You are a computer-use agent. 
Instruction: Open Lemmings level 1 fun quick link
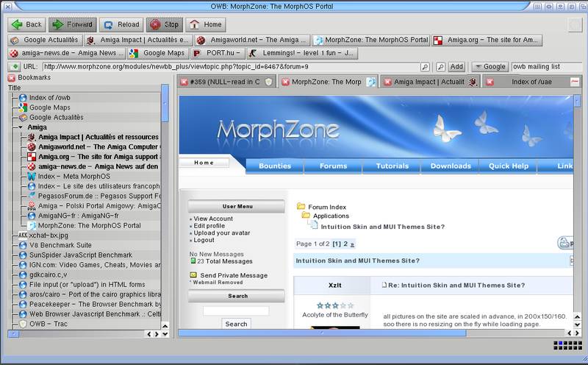coord(302,53)
